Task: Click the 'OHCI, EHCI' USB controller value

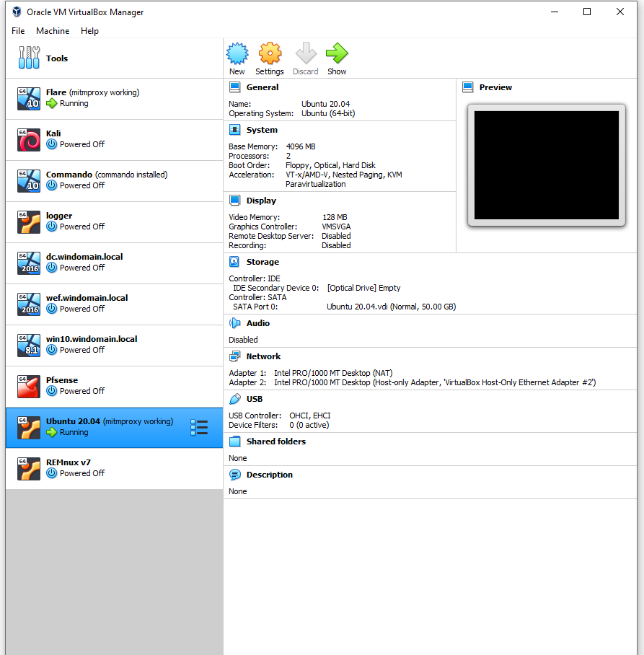Action: pyautogui.click(x=310, y=416)
